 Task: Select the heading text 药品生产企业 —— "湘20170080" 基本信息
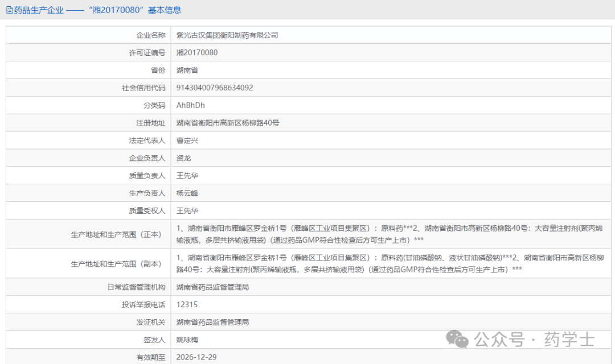(x=98, y=10)
